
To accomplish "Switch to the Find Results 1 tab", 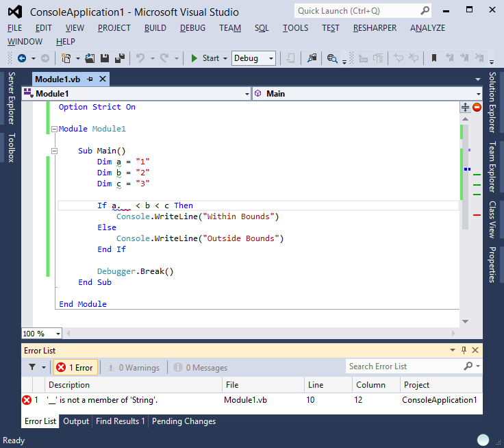I will 121,421.
